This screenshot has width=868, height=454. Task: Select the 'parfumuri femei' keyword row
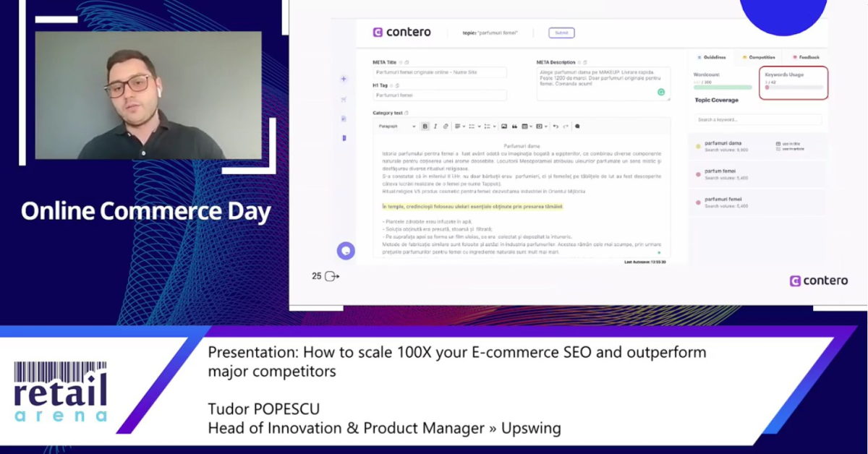(757, 202)
